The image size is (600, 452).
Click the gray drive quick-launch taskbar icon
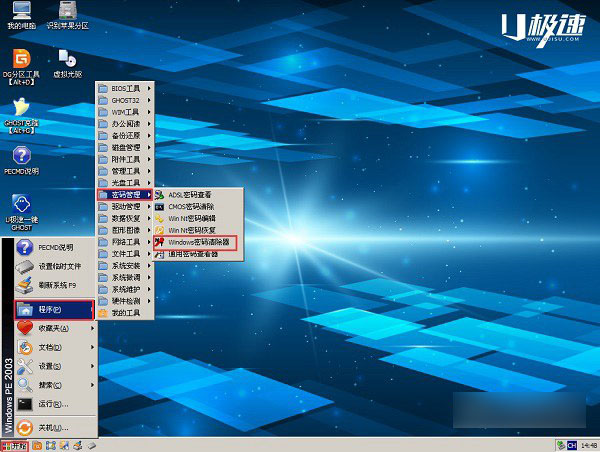tap(91, 446)
